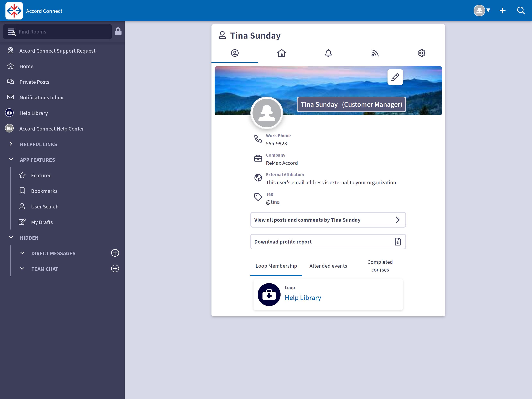Select the settings gear tab
This screenshot has width=532, height=399.
point(422,53)
